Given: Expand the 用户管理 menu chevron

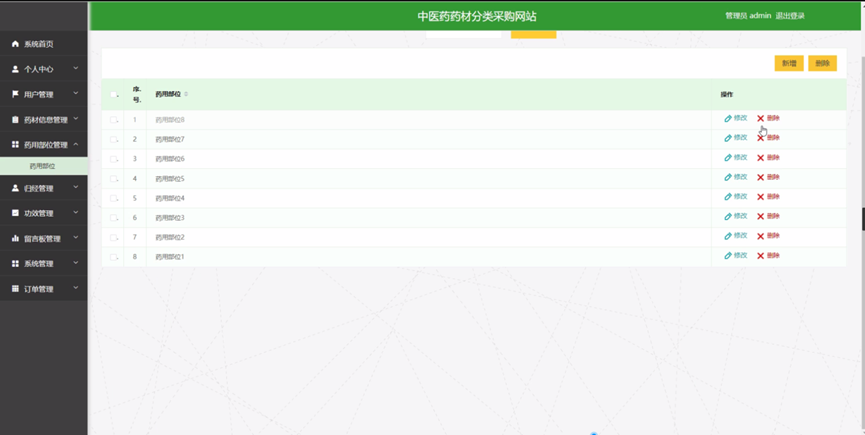Looking at the screenshot, I should pos(76,93).
